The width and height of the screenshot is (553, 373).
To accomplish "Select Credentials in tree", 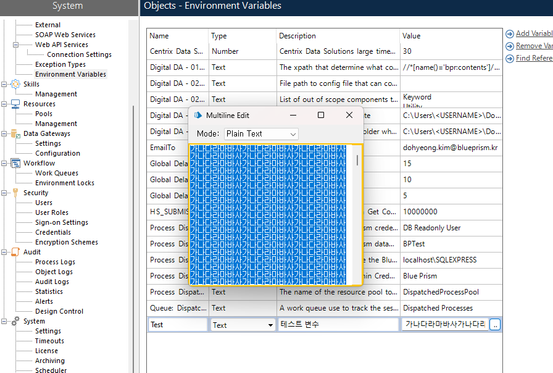I will 53,232.
